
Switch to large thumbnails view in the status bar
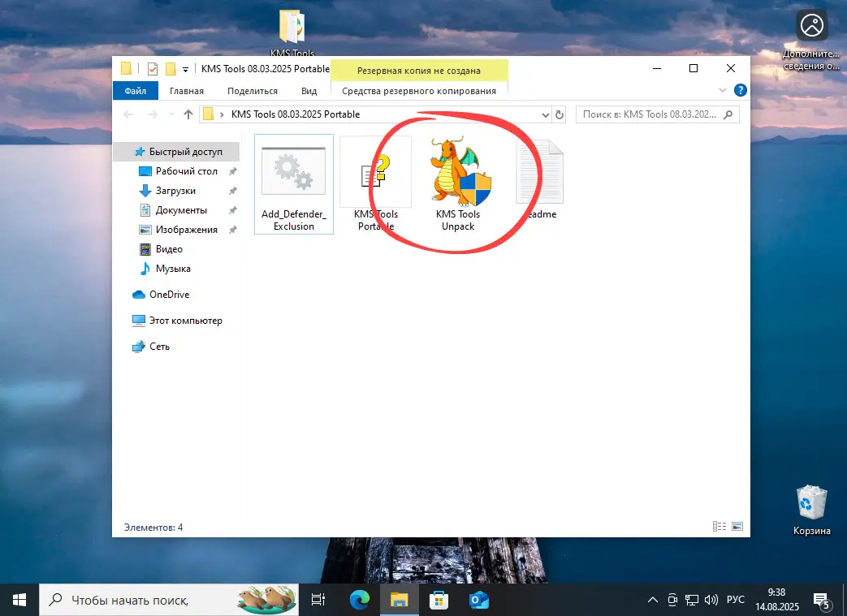click(736, 527)
